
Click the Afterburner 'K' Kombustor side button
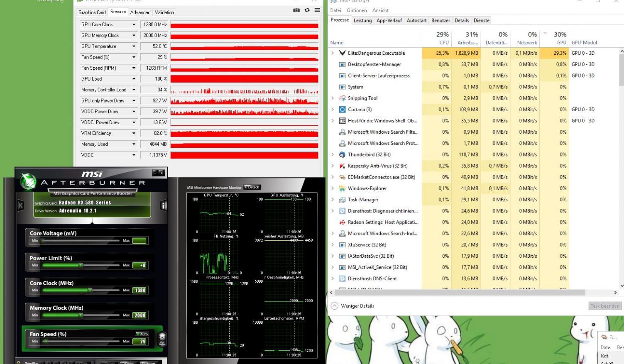click(x=20, y=205)
